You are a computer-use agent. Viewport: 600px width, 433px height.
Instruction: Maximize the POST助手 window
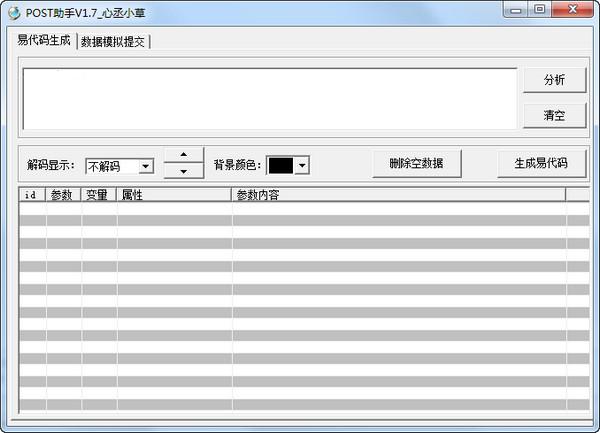pos(540,10)
